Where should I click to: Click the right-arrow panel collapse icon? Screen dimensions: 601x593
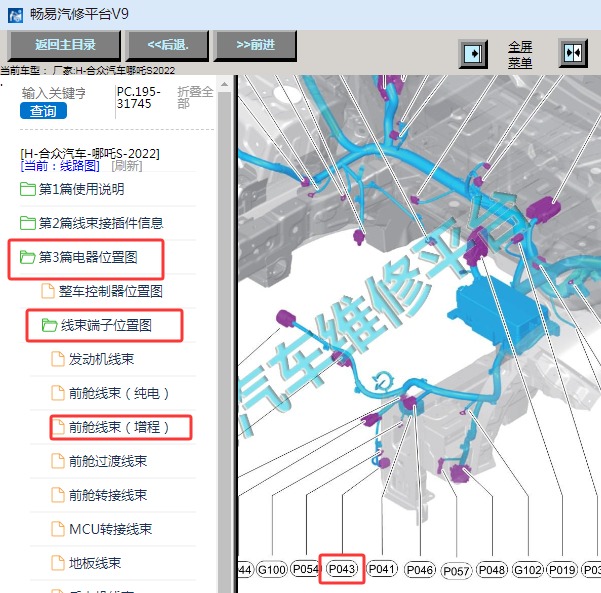click(x=473, y=54)
